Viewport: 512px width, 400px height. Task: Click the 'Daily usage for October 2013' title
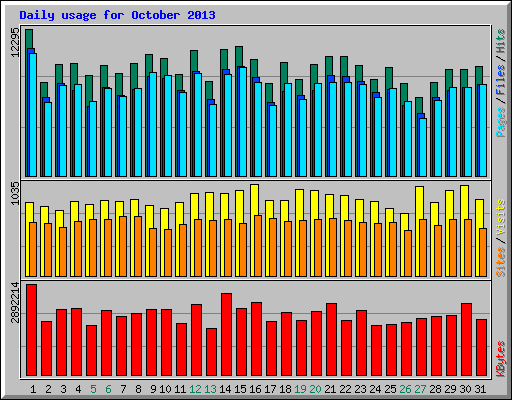(117, 15)
